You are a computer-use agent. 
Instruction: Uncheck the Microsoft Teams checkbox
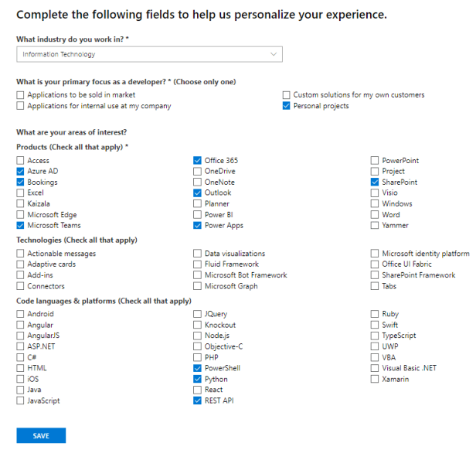(20, 226)
